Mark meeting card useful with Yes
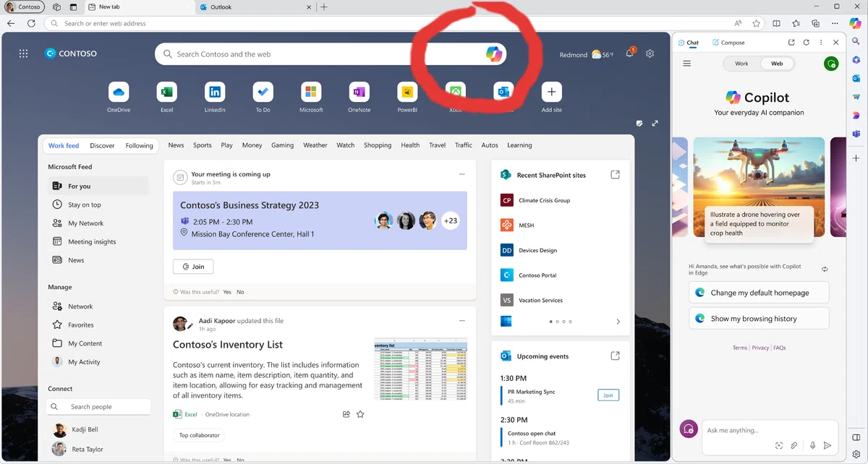The width and height of the screenshot is (868, 464). [227, 292]
